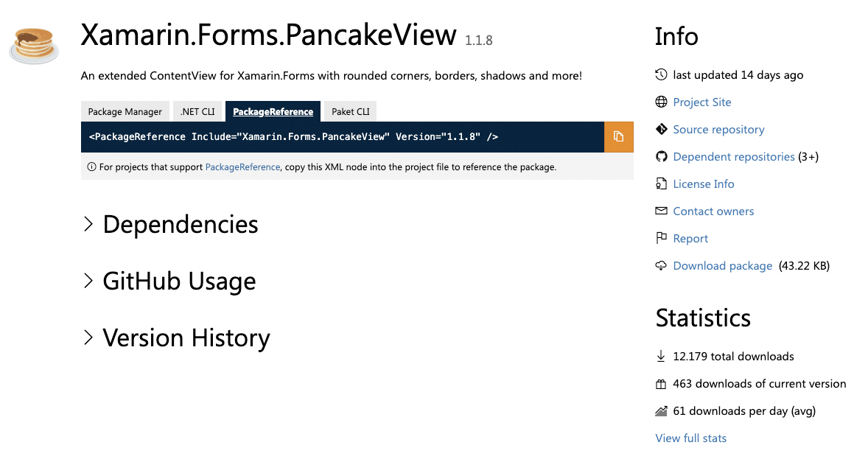Screen dimensions: 868x462
Task: Click the orange copy-to-clipboard icon
Action: point(618,137)
